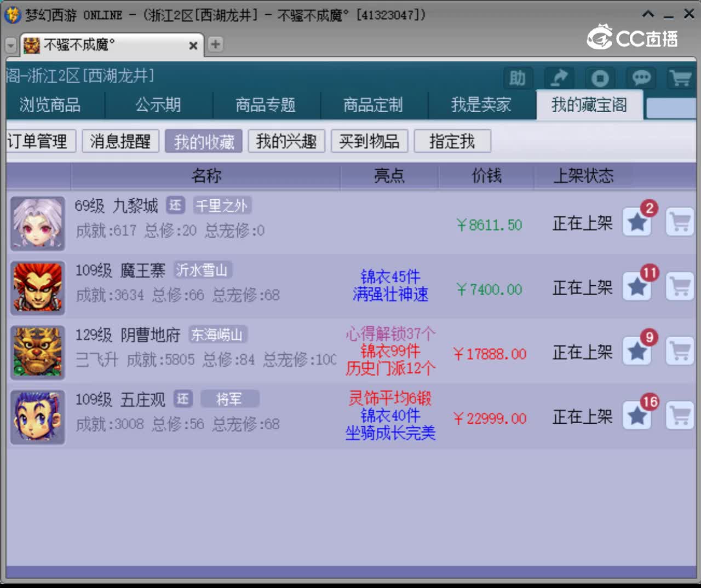Click the 千里之外 server tag
701x588 pixels.
(x=222, y=205)
